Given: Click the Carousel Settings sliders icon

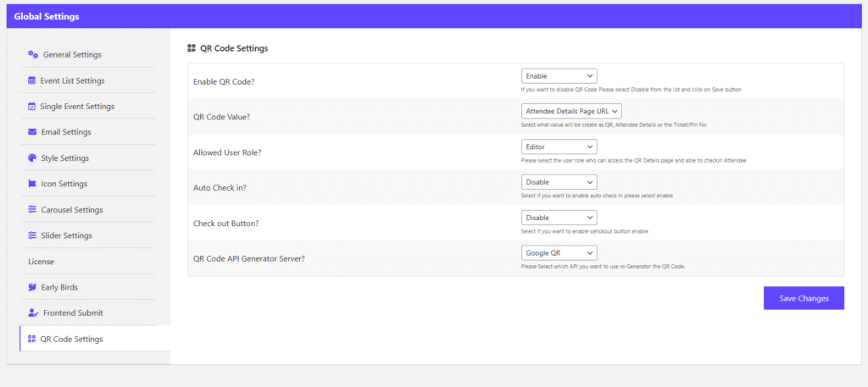Looking at the screenshot, I should pos(32,209).
